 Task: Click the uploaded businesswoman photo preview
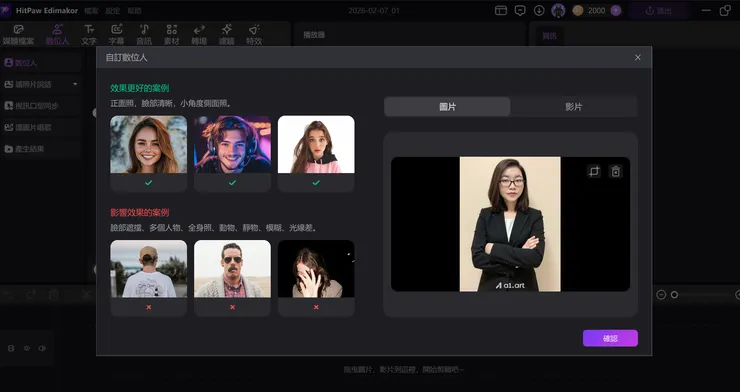point(510,224)
